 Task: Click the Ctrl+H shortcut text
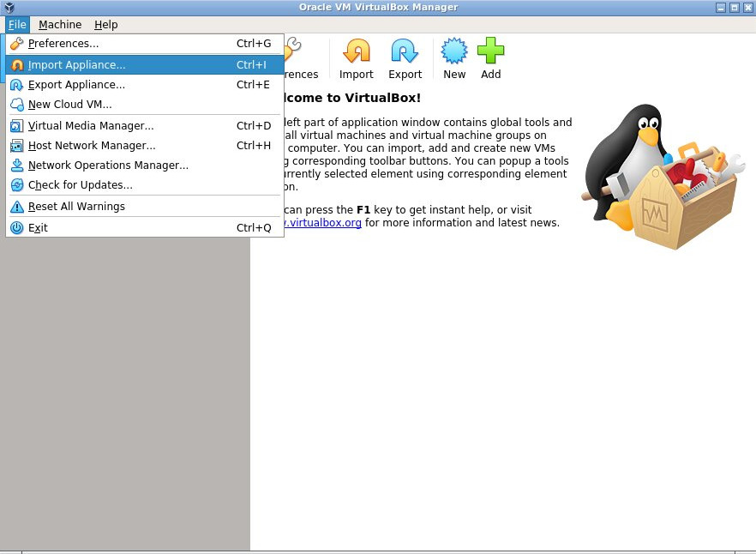[x=254, y=146]
